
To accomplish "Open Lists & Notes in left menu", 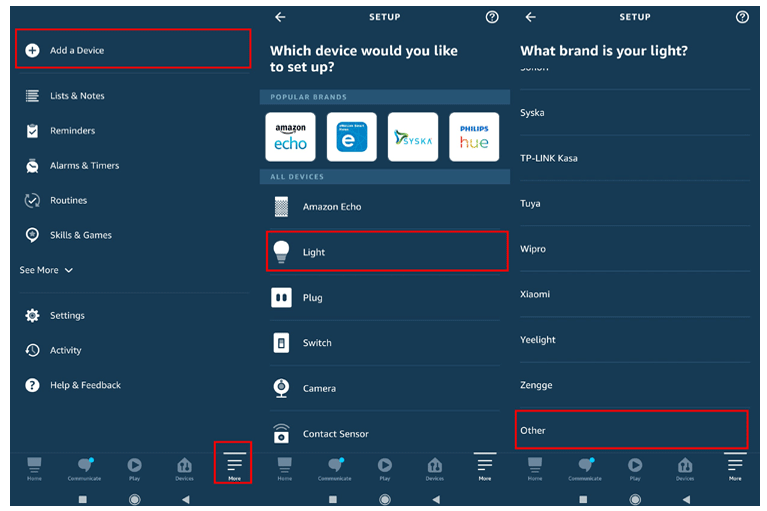I will click(x=133, y=96).
